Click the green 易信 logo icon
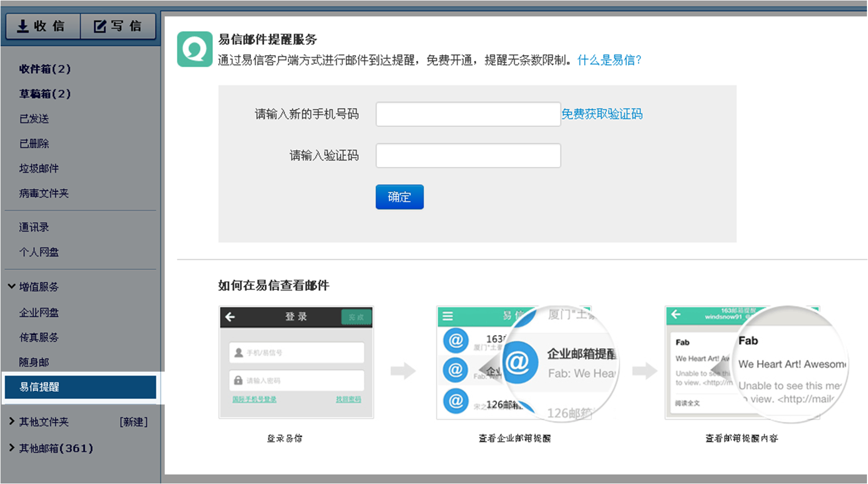Viewport: 868px width, 484px height. pyautogui.click(x=194, y=49)
